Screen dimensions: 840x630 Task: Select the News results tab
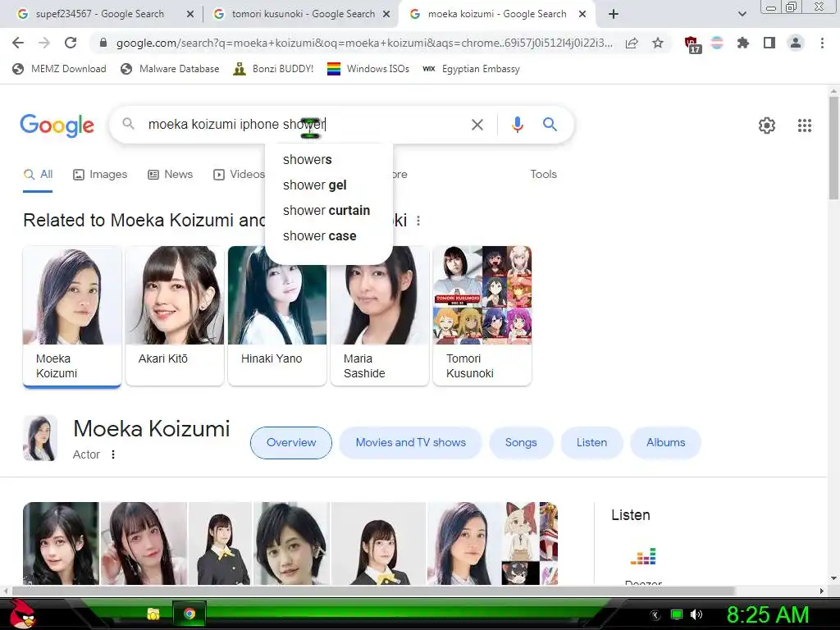click(171, 174)
